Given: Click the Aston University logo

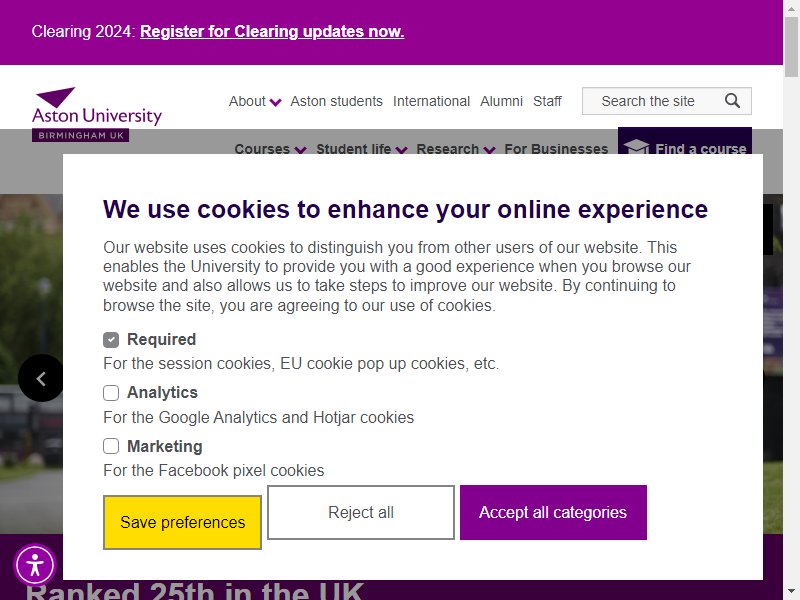Looking at the screenshot, I should 97,114.
